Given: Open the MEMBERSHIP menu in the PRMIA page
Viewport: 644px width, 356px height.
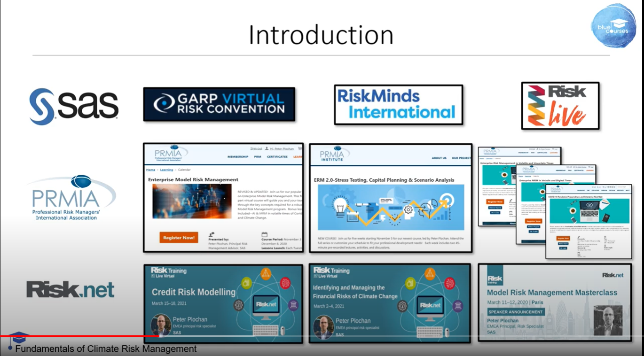Looking at the screenshot, I should click(x=238, y=157).
